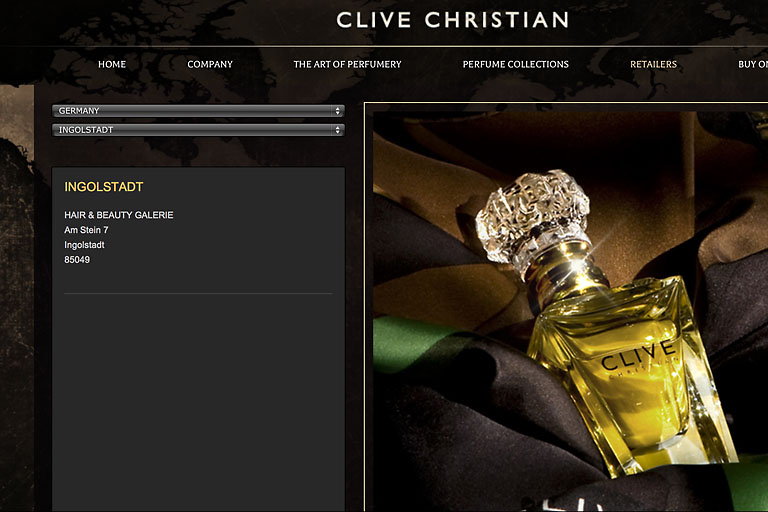Click the country dropdown arrow stepper
Screen dimensions: 768x512
pos(337,111)
